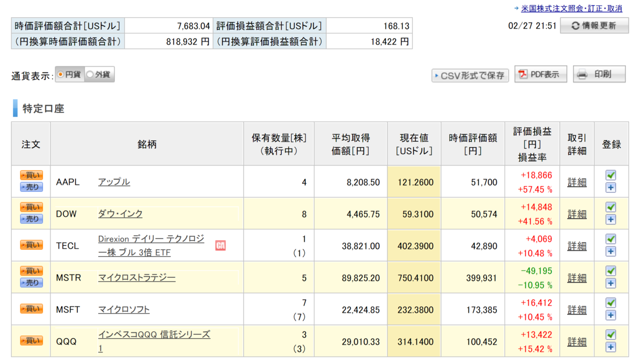Open the インベスコQQQ 信託シリーズ link

click(154, 341)
